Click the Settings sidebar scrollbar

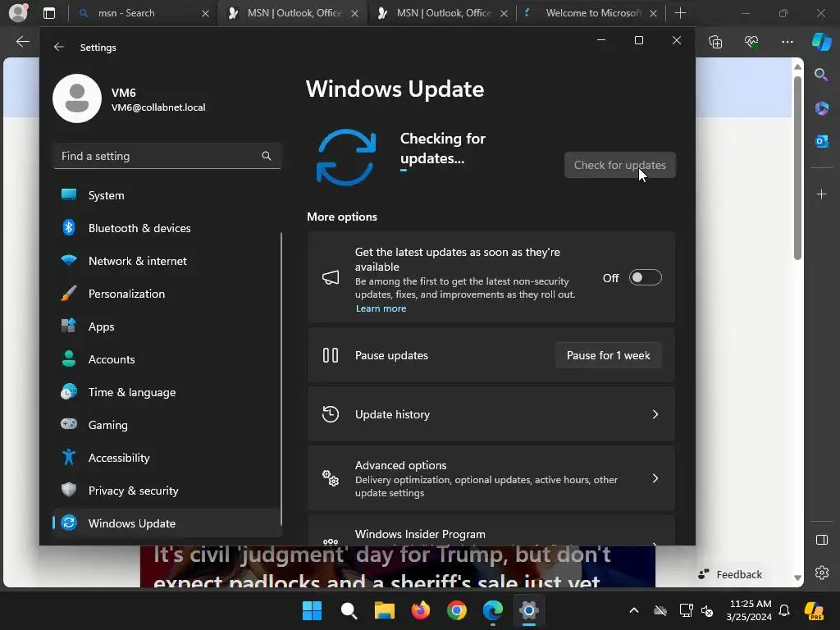(281, 379)
